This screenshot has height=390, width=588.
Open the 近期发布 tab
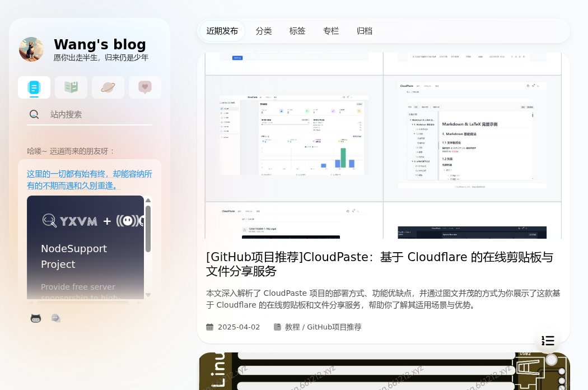tap(222, 31)
